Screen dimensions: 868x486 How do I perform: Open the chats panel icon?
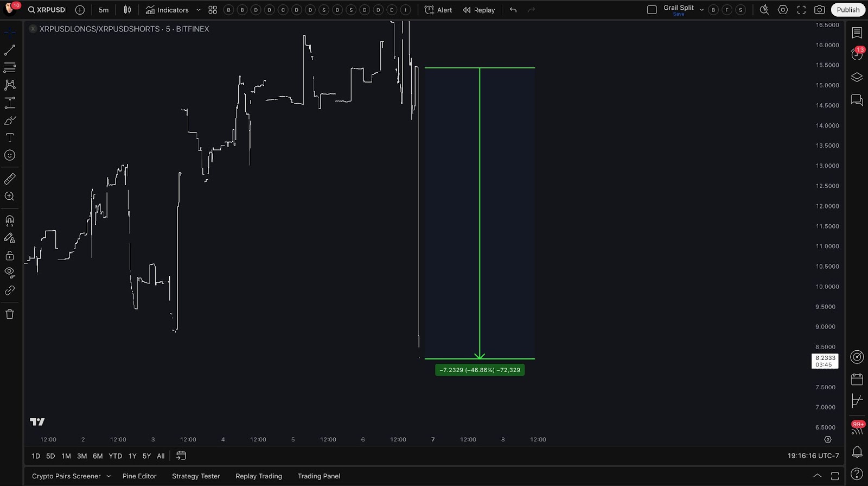[857, 100]
